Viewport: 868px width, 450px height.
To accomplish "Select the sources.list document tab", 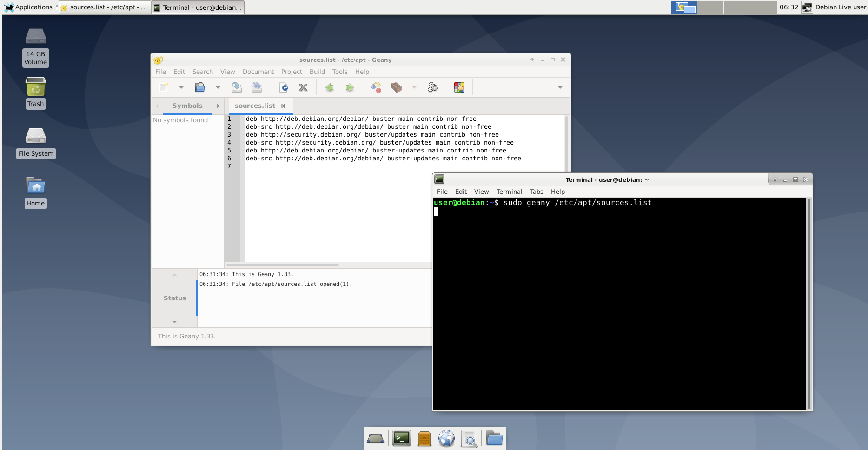I will tap(255, 106).
